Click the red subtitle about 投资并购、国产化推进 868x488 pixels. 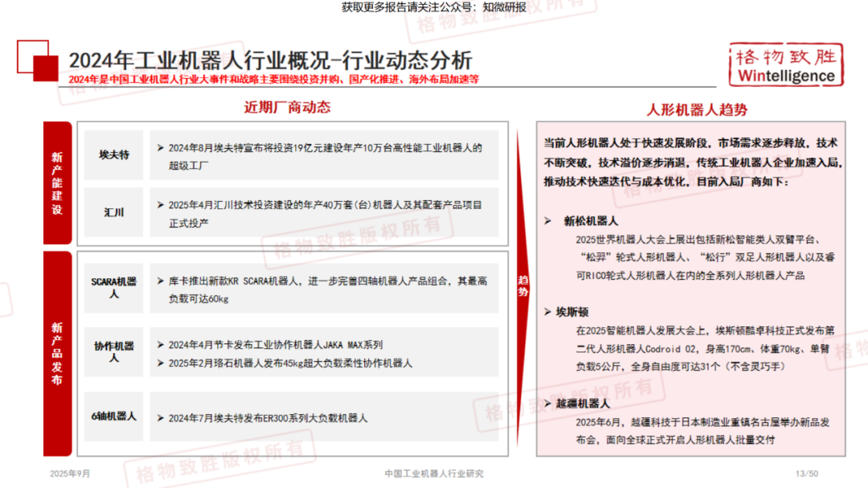click(x=273, y=80)
